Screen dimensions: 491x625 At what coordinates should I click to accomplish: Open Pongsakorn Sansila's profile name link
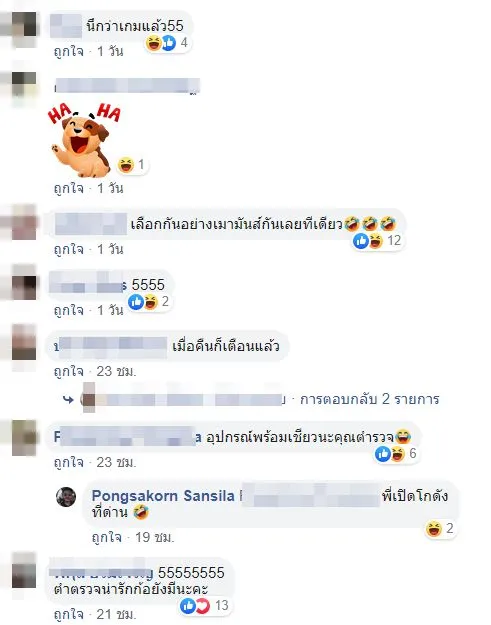[163, 496]
